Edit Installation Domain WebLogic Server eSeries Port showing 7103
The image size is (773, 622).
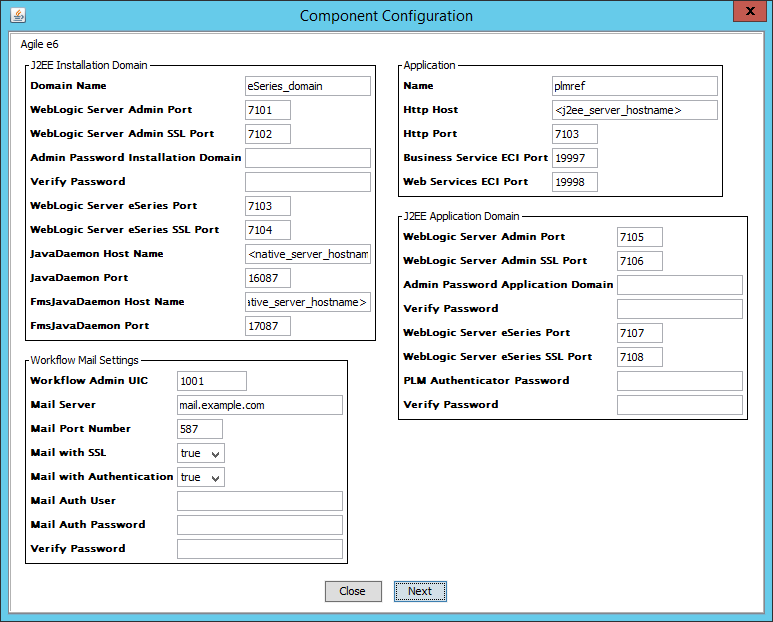point(268,206)
